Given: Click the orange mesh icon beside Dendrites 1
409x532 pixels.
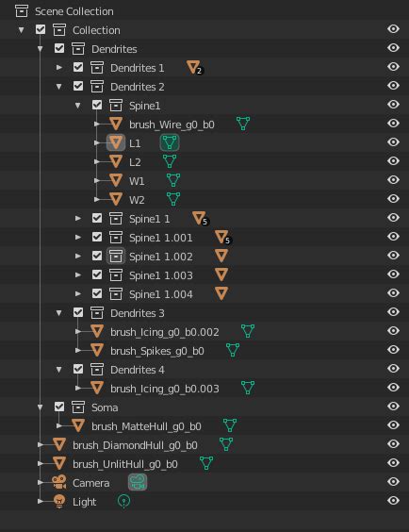Looking at the screenshot, I should pos(195,68).
